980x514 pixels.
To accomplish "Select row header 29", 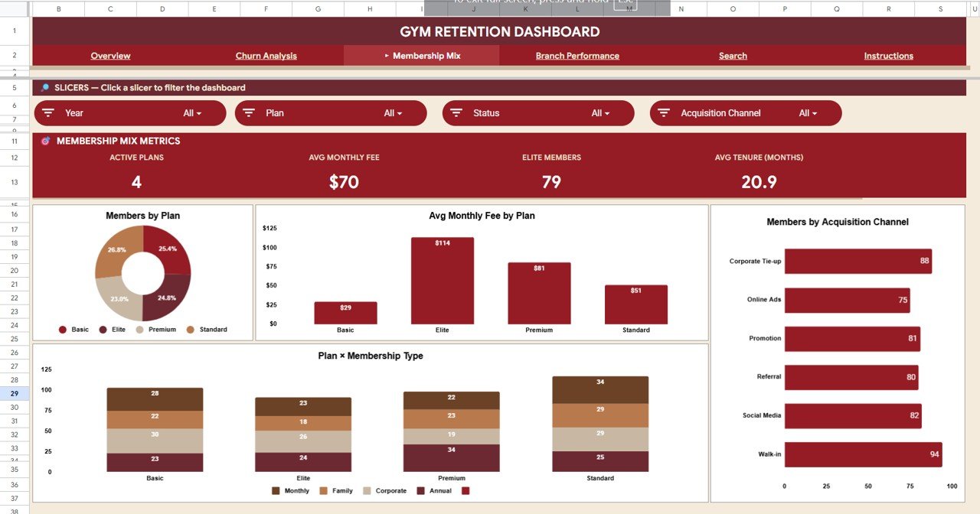I will [x=15, y=393].
